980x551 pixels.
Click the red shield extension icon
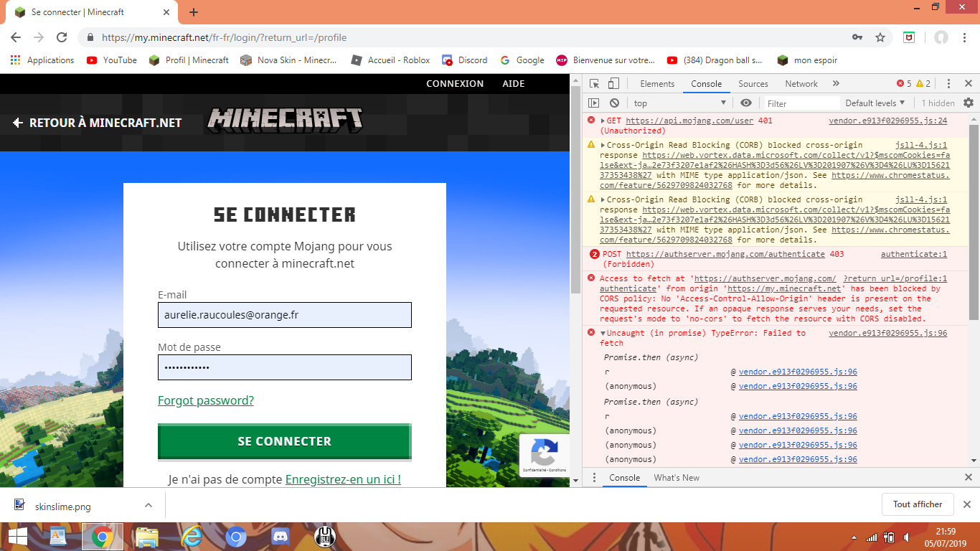tap(909, 37)
